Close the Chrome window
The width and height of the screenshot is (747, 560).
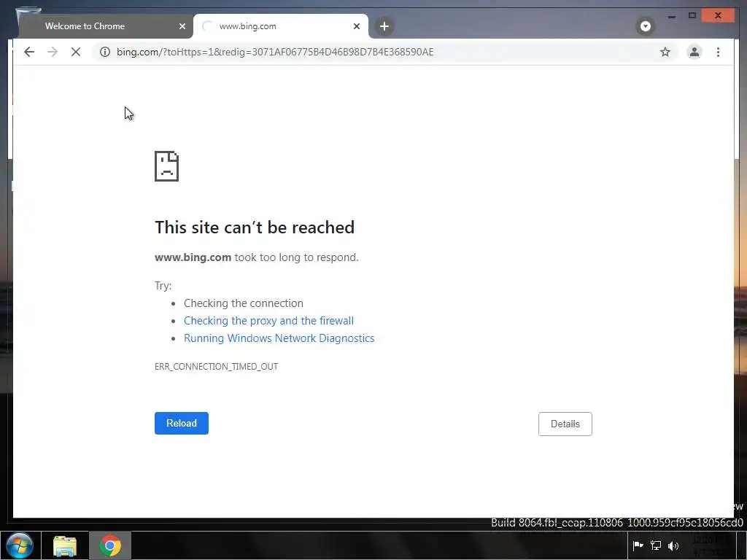click(x=718, y=16)
